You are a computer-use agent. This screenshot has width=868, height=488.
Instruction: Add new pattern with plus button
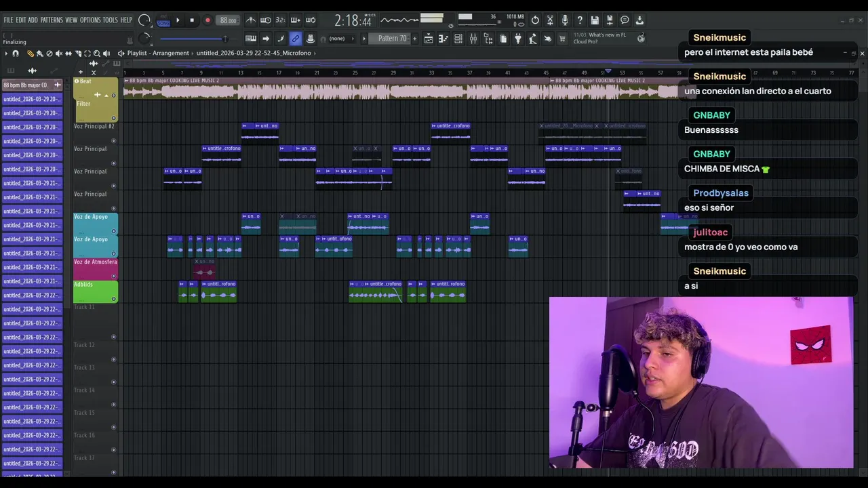[414, 39]
